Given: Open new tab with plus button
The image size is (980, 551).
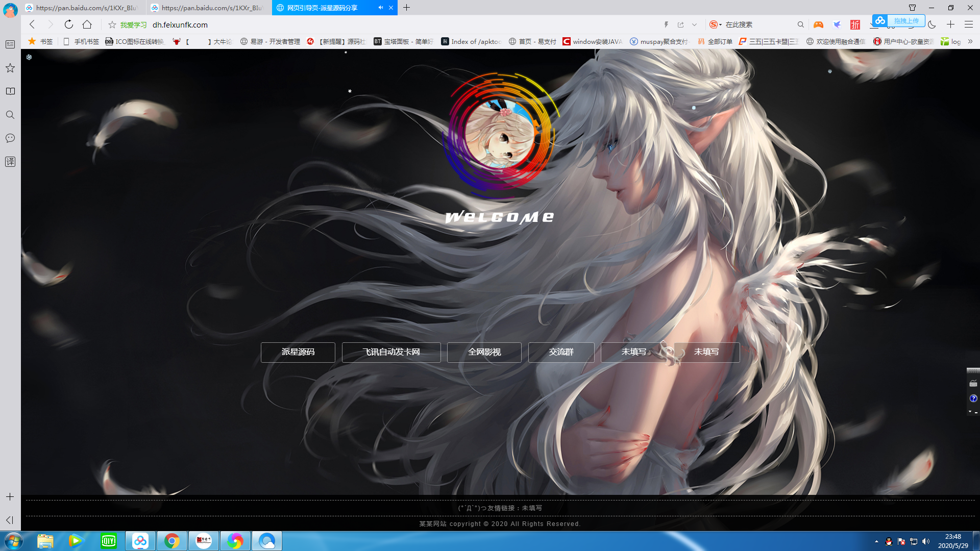Looking at the screenshot, I should point(407,8).
